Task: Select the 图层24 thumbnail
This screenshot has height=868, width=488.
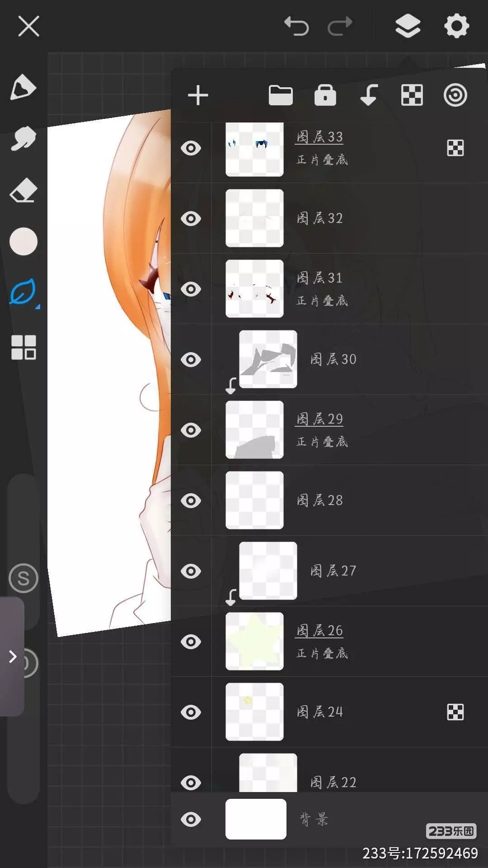Action: click(x=254, y=712)
